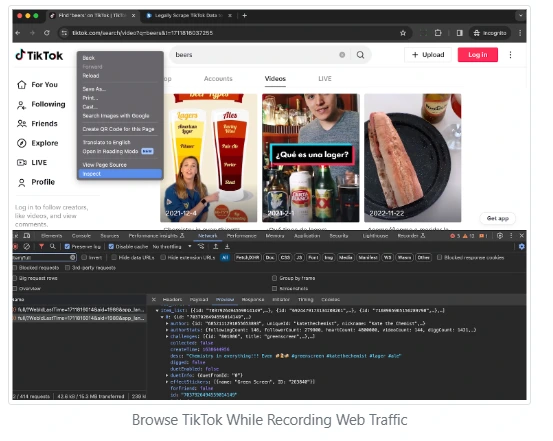Open the Chrome three-dot menu
This screenshot has width=553, height=441.
(520, 33)
